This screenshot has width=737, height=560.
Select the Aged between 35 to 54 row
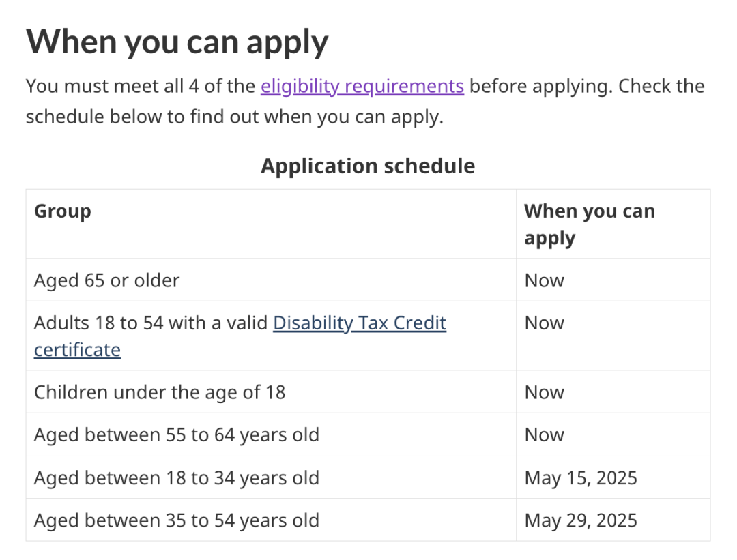(368, 520)
